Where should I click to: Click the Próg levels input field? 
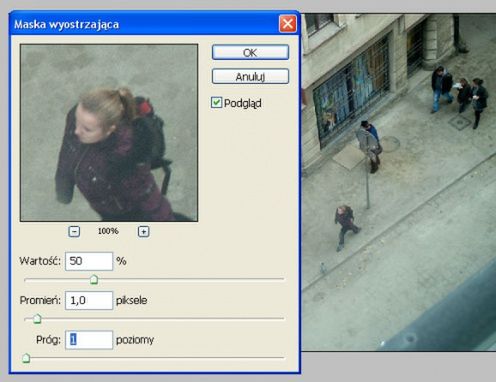pos(89,340)
